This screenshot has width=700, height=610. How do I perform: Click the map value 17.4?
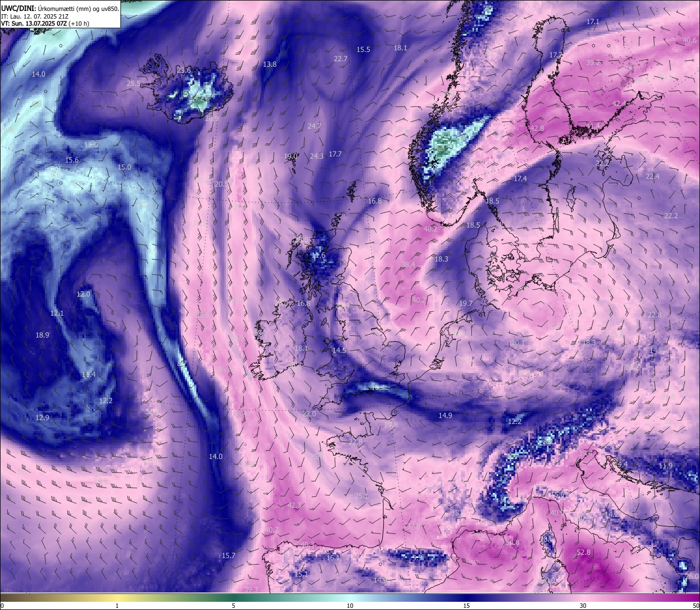[520, 179]
